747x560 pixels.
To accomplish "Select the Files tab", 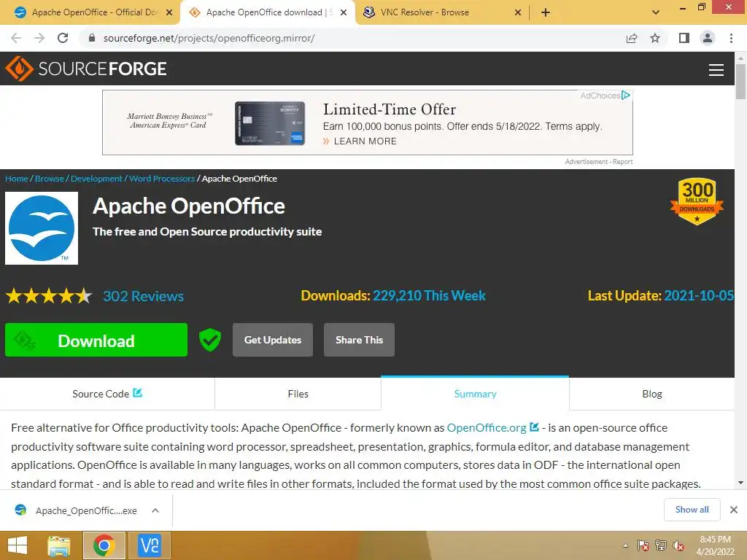I will (298, 394).
